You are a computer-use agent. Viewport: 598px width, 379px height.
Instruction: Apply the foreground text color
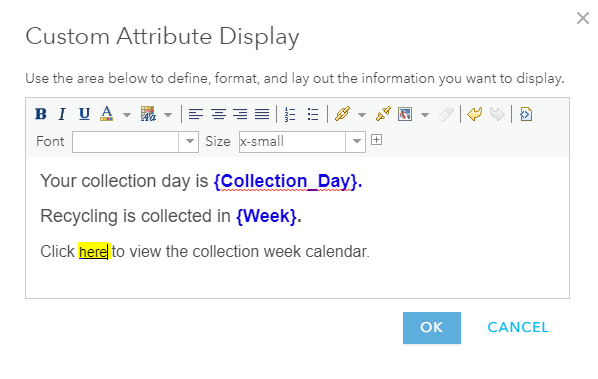107,114
